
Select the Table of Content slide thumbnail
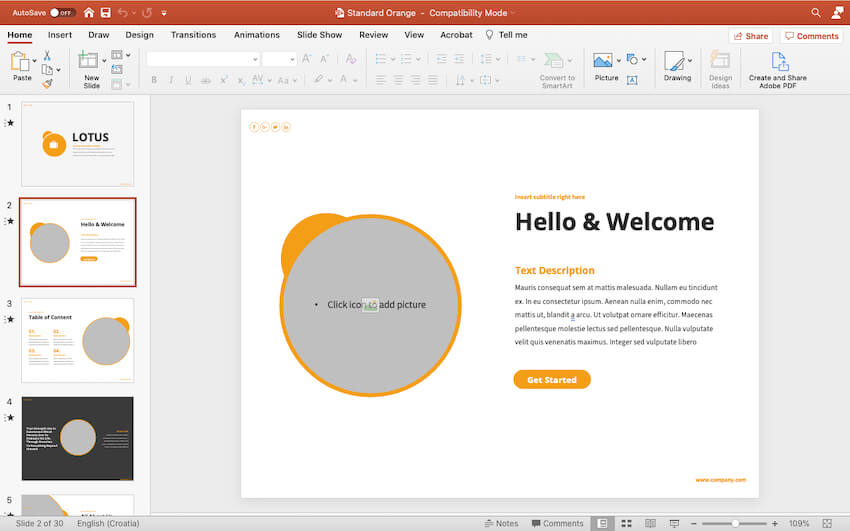pos(77,340)
